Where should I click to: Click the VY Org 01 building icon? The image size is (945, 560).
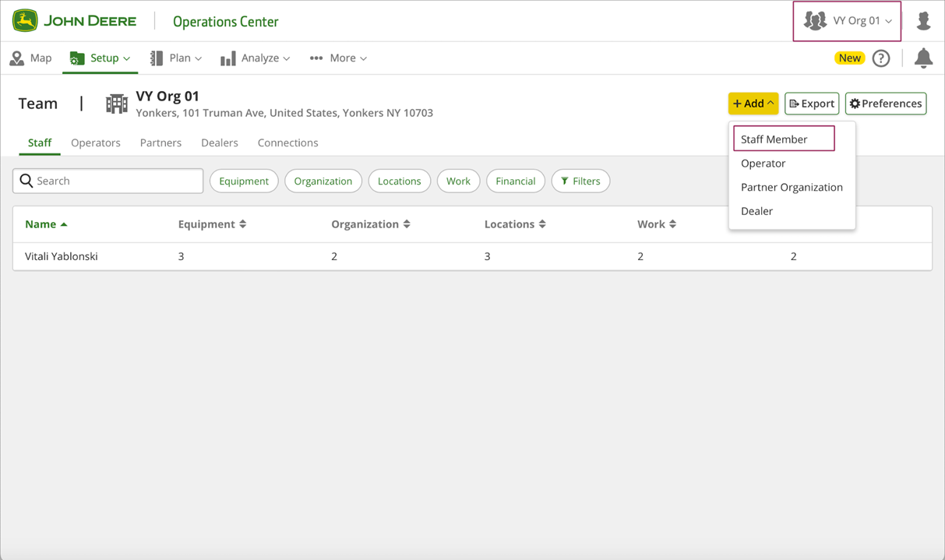click(x=117, y=104)
